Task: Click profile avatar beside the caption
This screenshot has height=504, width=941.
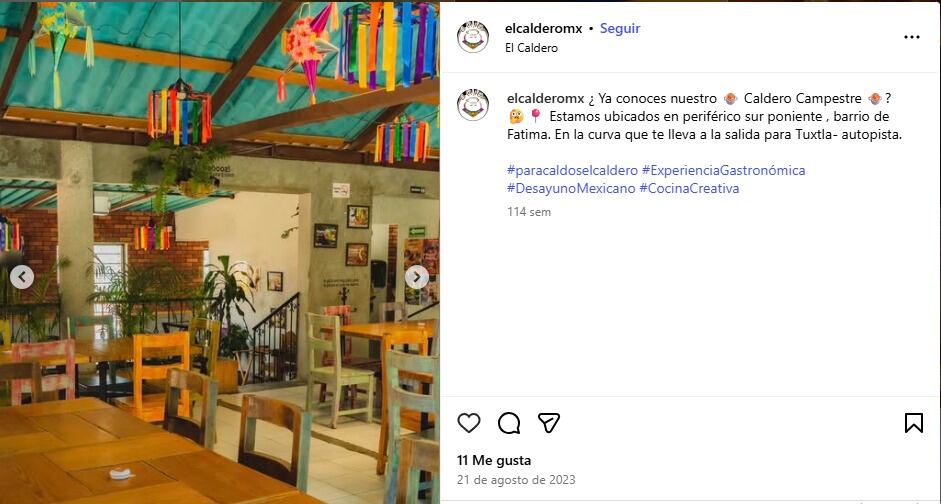Action: point(473,106)
